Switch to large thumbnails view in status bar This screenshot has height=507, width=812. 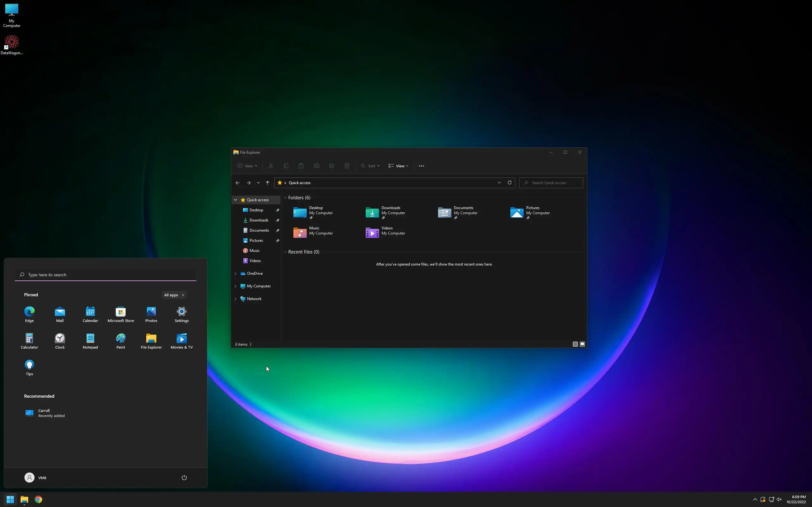(582, 344)
